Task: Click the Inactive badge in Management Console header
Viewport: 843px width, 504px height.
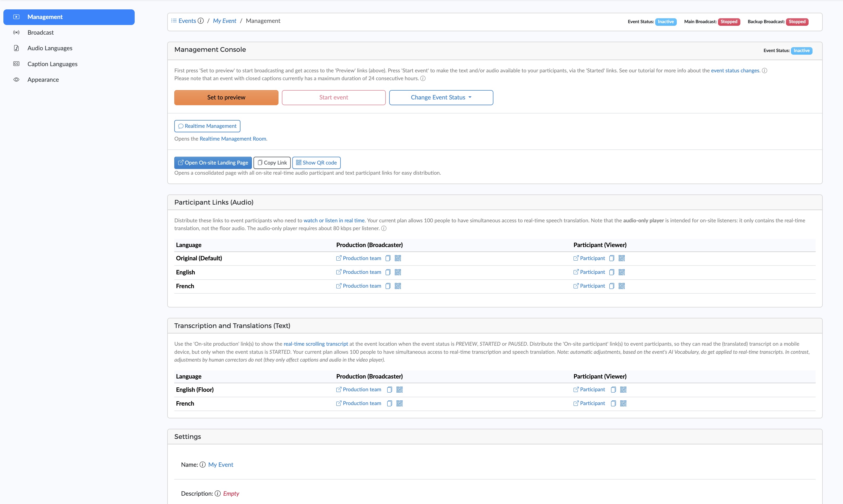Action: [802, 51]
